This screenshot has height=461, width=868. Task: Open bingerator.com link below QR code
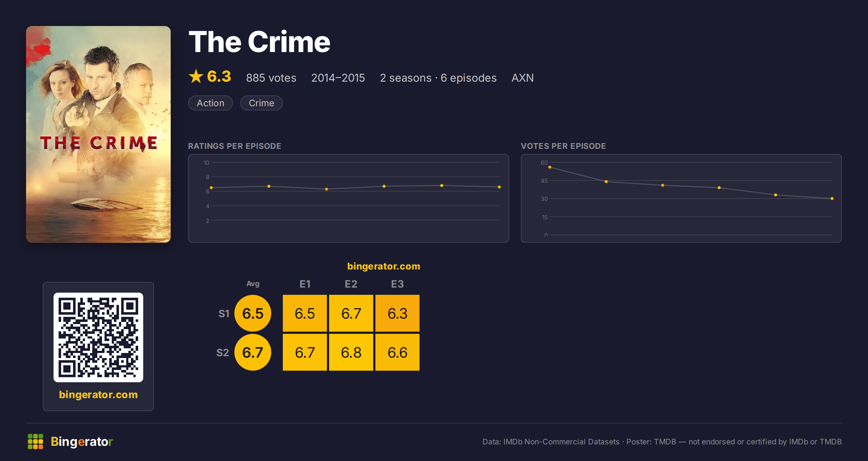pyautogui.click(x=98, y=395)
